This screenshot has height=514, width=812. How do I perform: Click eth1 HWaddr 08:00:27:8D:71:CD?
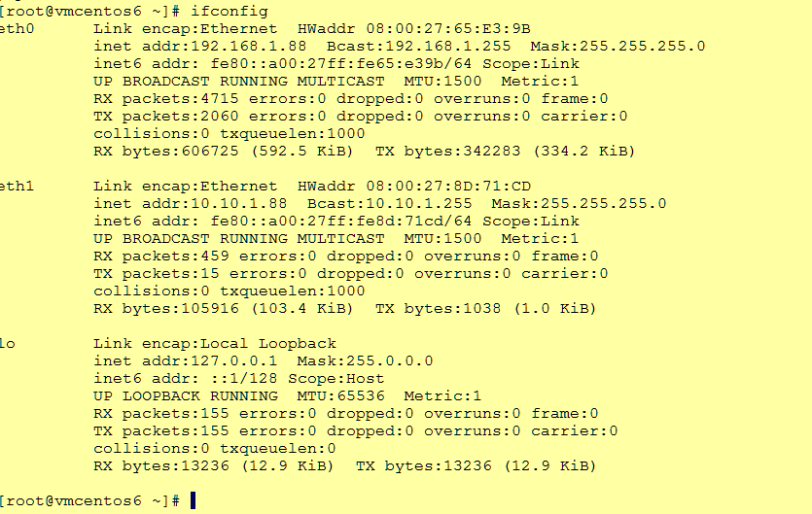click(x=448, y=186)
